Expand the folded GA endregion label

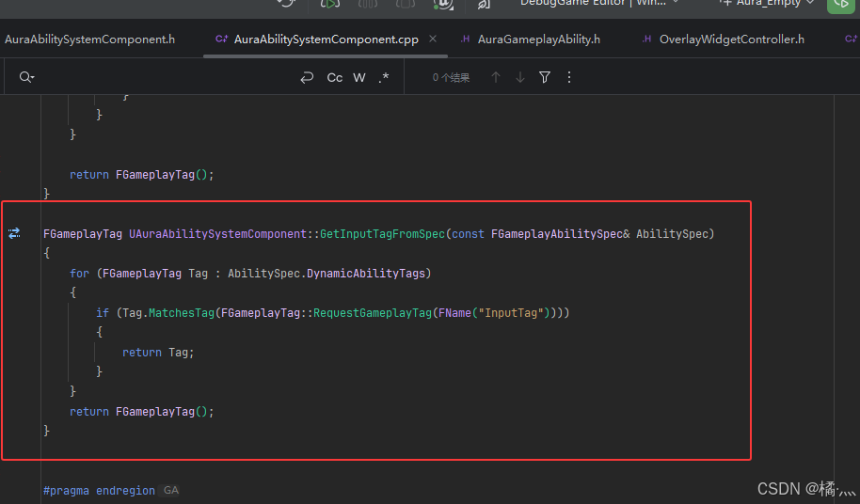click(x=171, y=490)
